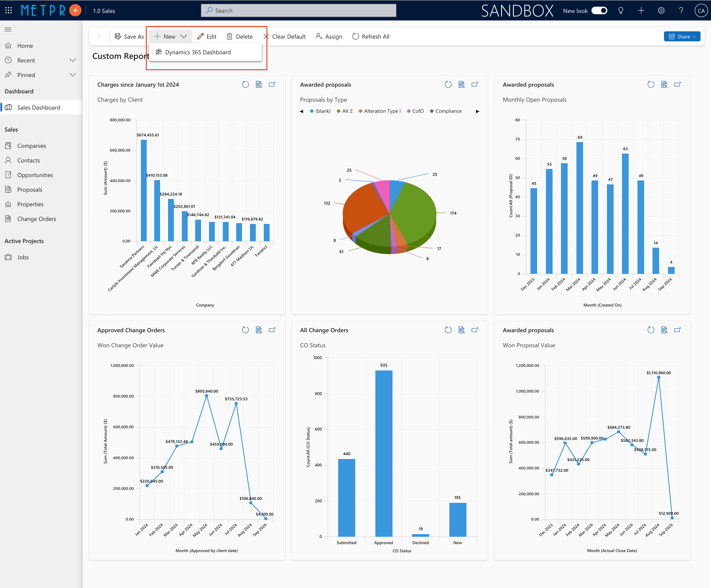The width and height of the screenshot is (711, 588).
Task: View records for Proposals by Type chart
Action: pos(461,85)
